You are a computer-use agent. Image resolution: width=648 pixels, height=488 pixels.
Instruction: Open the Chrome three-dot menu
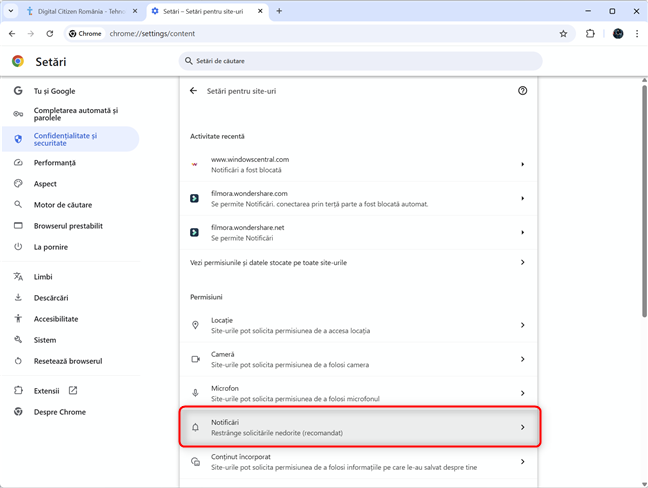636,33
